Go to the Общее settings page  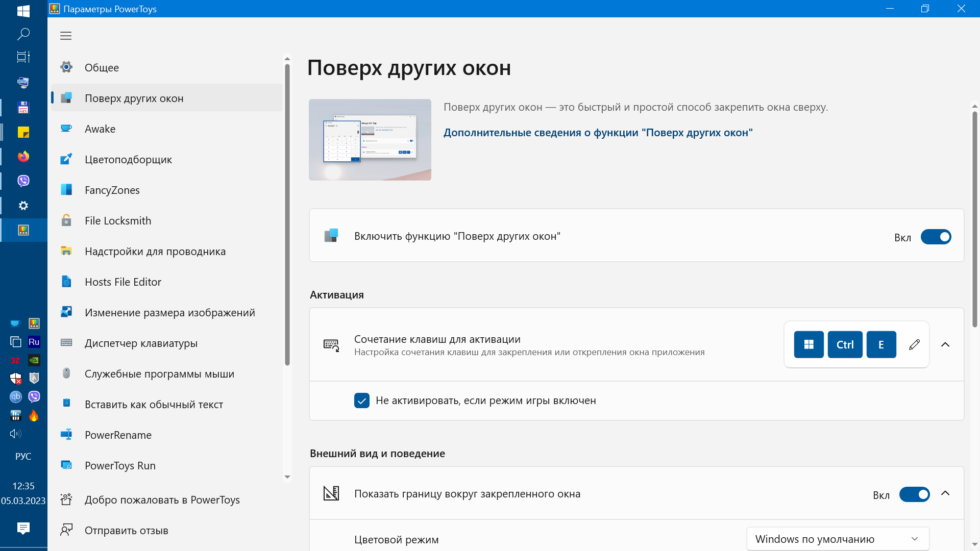(x=102, y=67)
